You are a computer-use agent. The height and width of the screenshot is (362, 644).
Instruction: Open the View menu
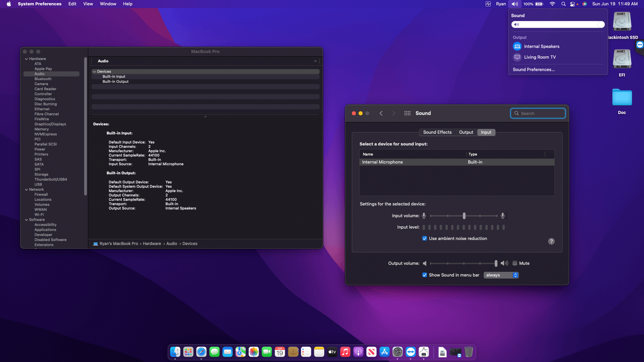tap(88, 4)
